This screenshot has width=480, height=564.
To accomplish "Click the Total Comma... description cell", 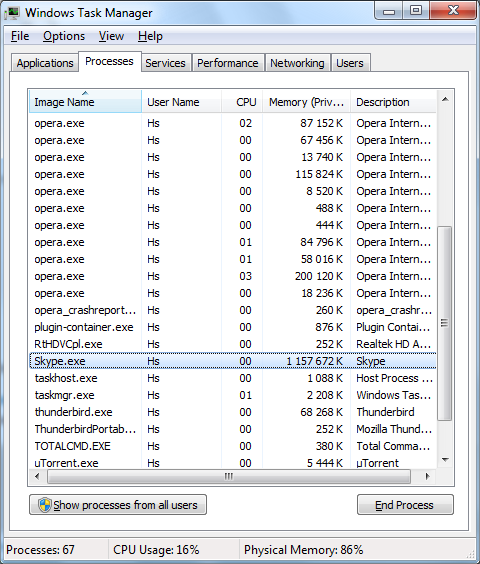I will [x=393, y=446].
